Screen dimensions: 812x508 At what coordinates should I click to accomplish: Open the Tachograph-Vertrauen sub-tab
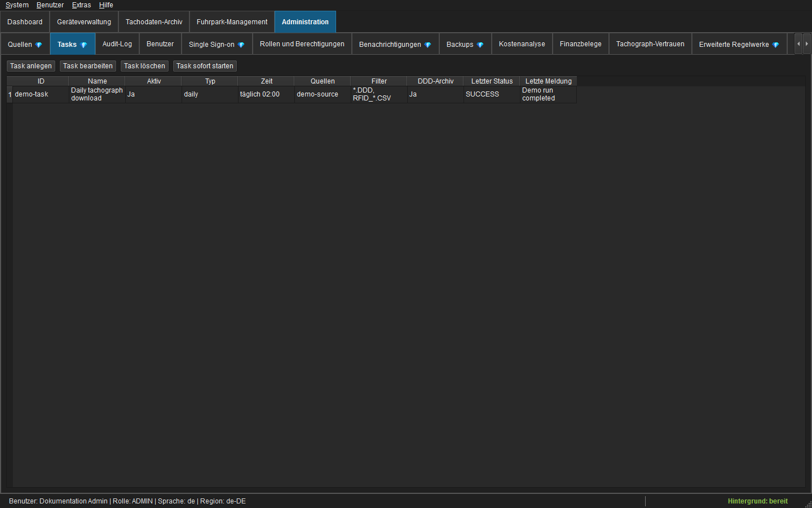coord(650,44)
